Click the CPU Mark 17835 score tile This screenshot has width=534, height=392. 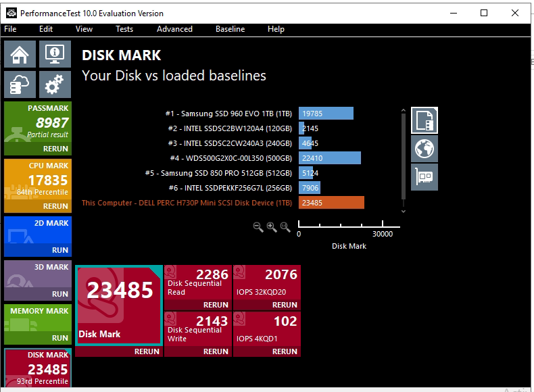[38, 180]
